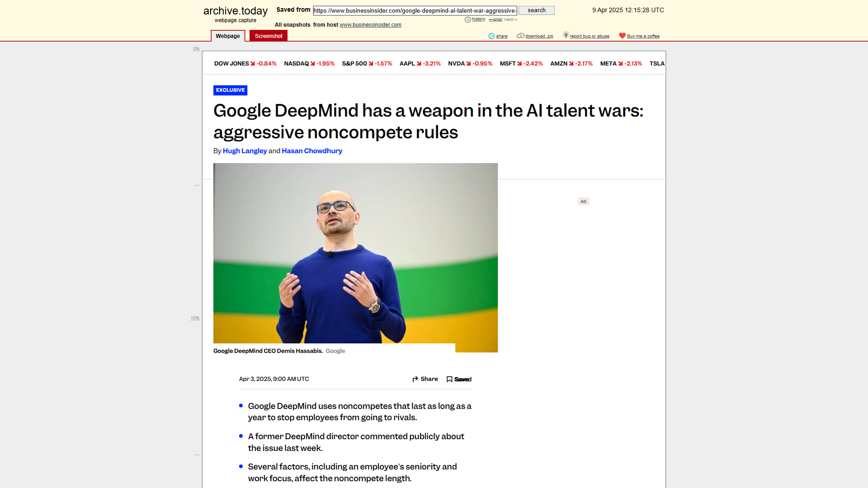Switch to the Screenshot tab
The image size is (868, 488).
tap(269, 36)
